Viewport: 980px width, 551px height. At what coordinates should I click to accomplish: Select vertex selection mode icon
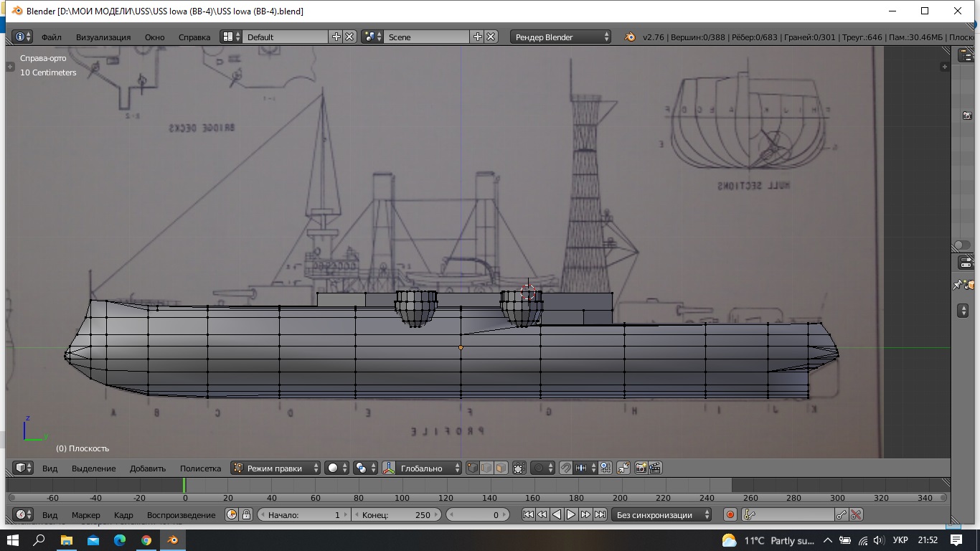(x=472, y=468)
